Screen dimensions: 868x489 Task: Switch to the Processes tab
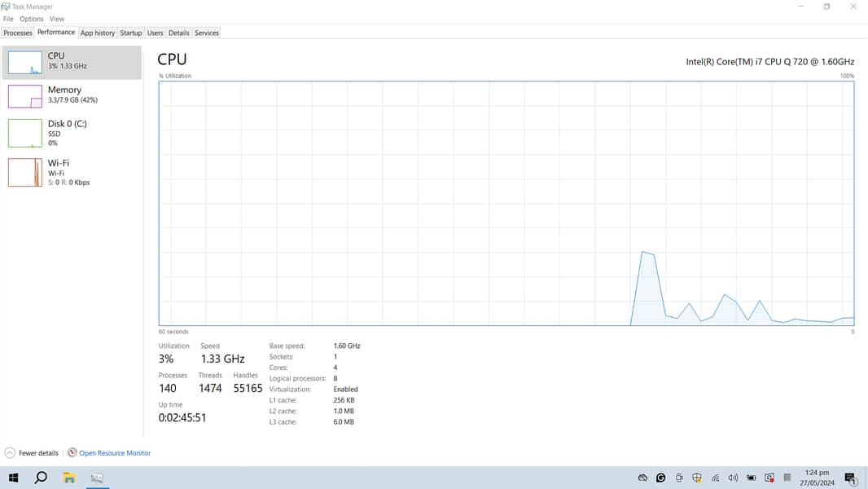[18, 33]
